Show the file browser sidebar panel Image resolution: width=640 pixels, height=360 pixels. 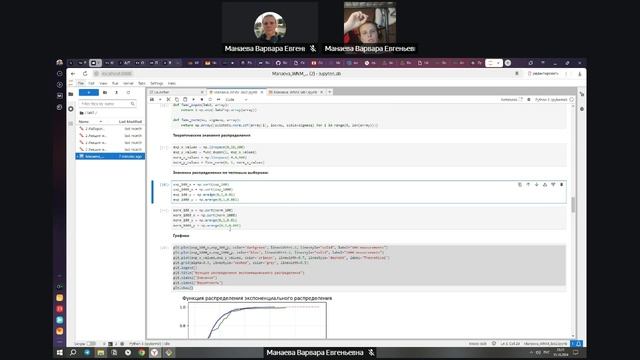[x=71, y=94]
